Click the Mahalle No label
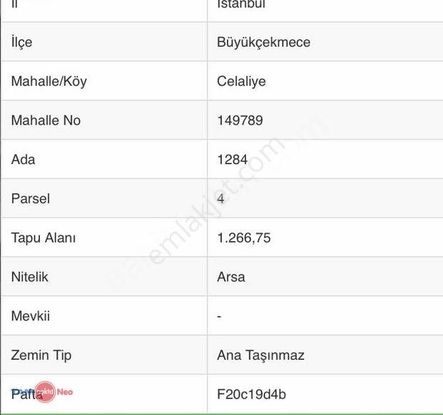The image size is (443, 415). point(46,120)
